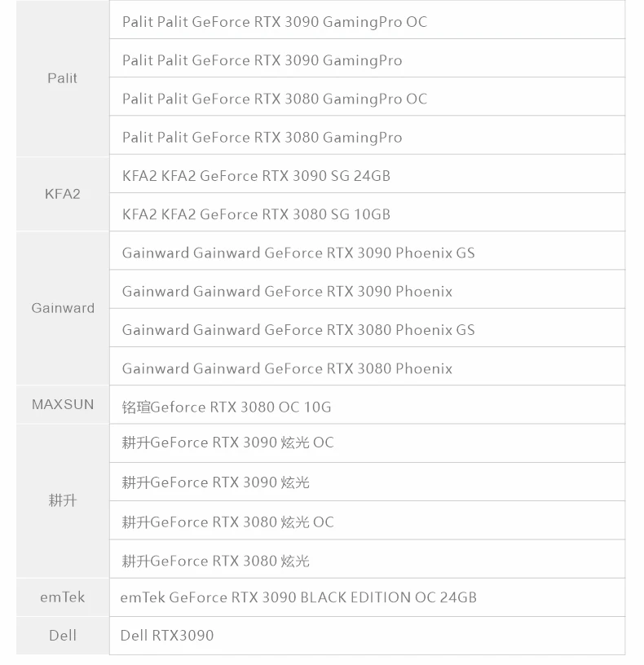Viewport: 644px width, 665px height.
Task: Click the Dell RTX3090 entry
Action: (x=167, y=636)
